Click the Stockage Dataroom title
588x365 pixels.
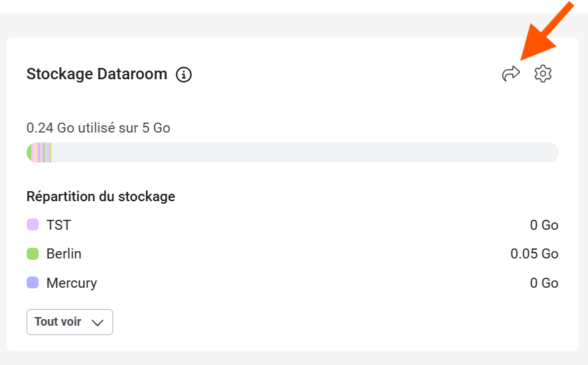97,74
